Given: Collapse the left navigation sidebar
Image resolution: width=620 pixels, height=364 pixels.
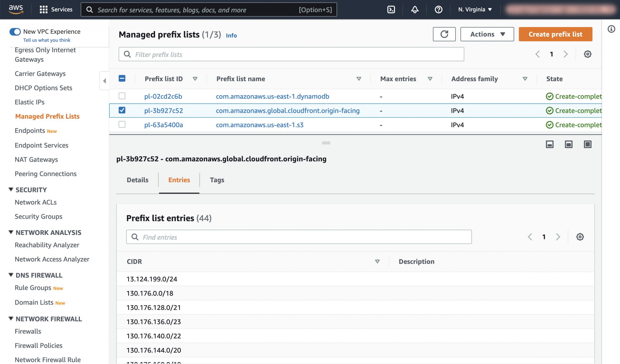Looking at the screenshot, I should 104,81.
